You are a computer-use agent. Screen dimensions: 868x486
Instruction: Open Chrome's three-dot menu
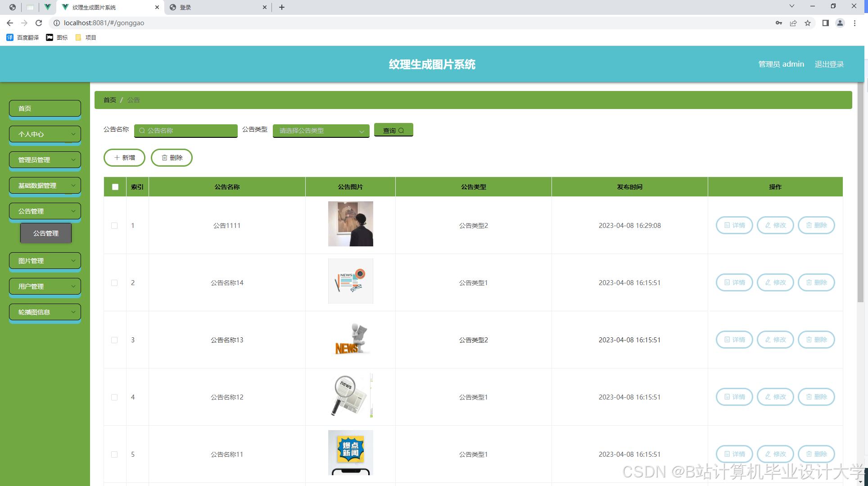pos(854,23)
